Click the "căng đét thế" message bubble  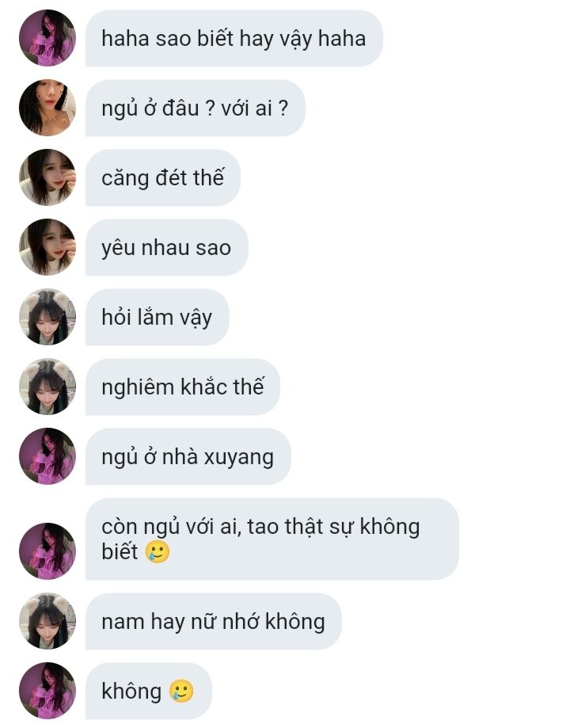(x=163, y=177)
